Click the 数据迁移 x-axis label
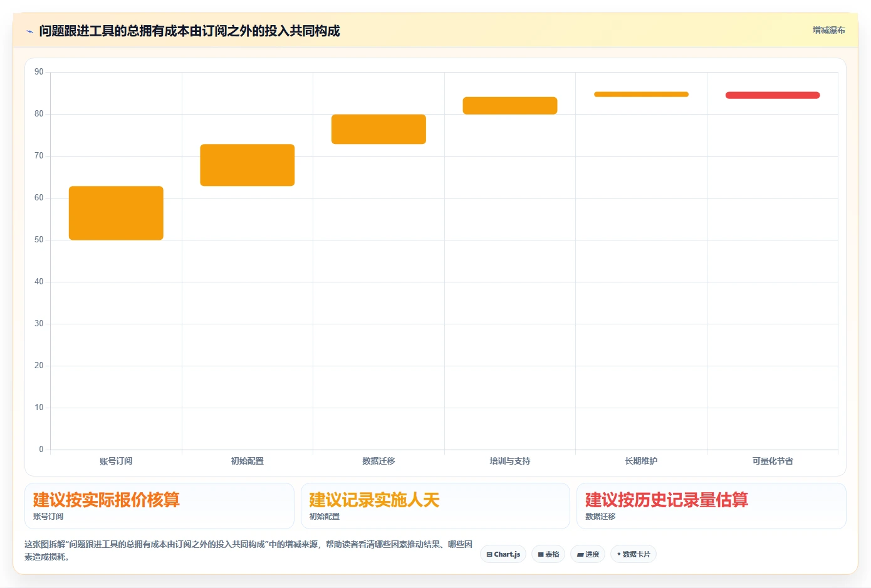This screenshot has width=871, height=588. 378,461
